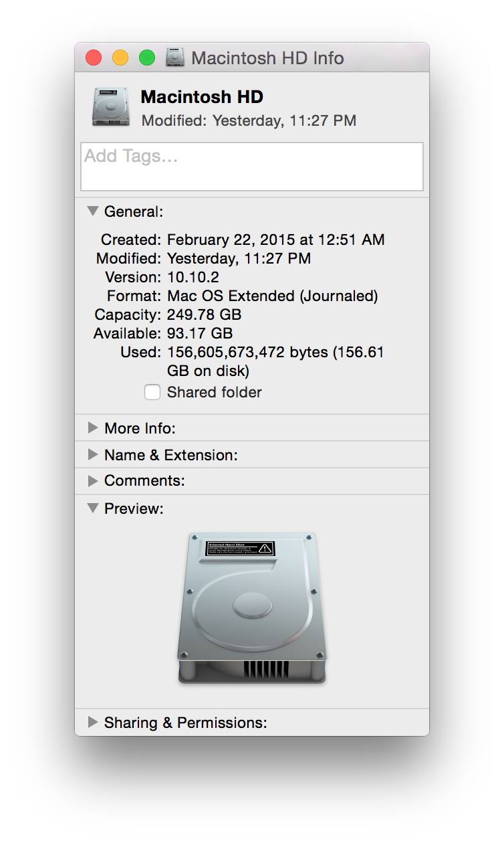This screenshot has width=504, height=843.
Task: Expand the Comments section
Action: (93, 480)
